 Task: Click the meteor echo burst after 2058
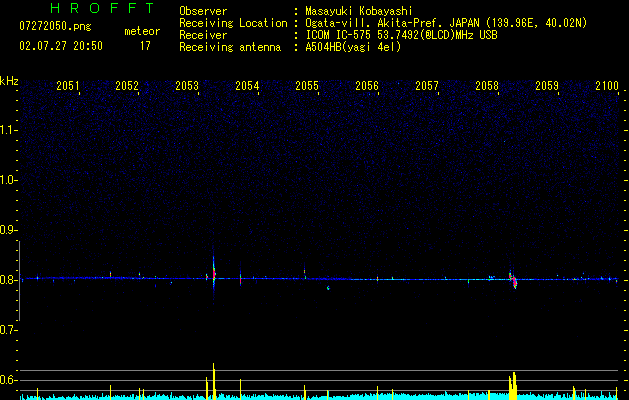pos(513,280)
